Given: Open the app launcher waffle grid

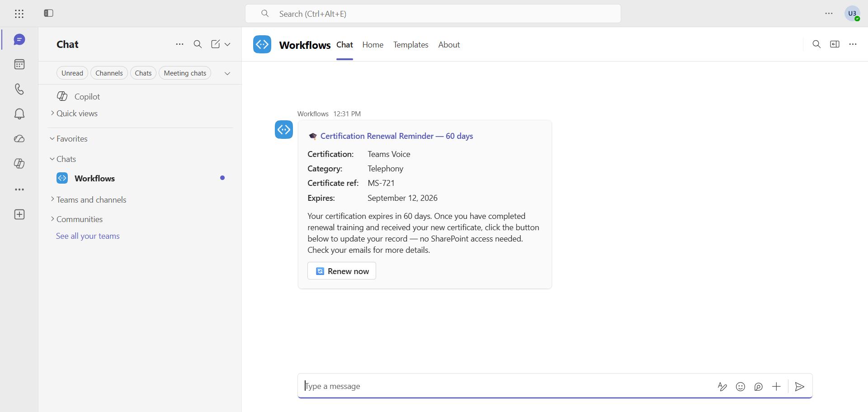Looking at the screenshot, I should click(x=19, y=14).
